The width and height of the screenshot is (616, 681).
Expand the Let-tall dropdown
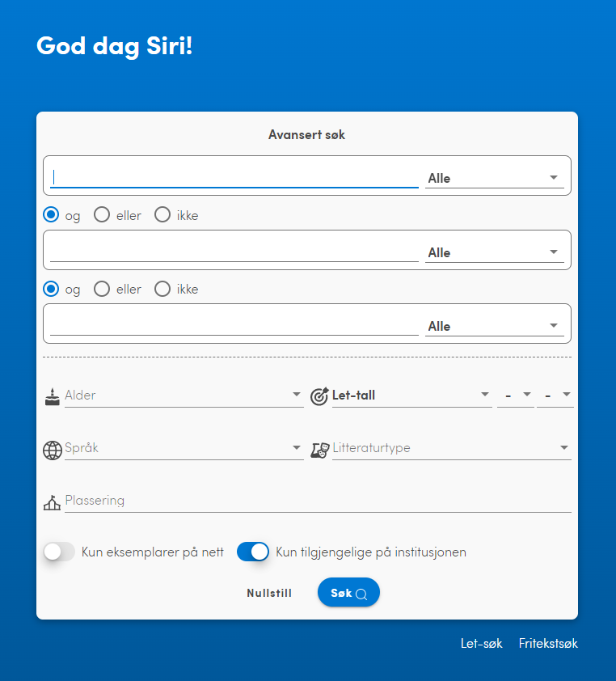tap(412, 395)
